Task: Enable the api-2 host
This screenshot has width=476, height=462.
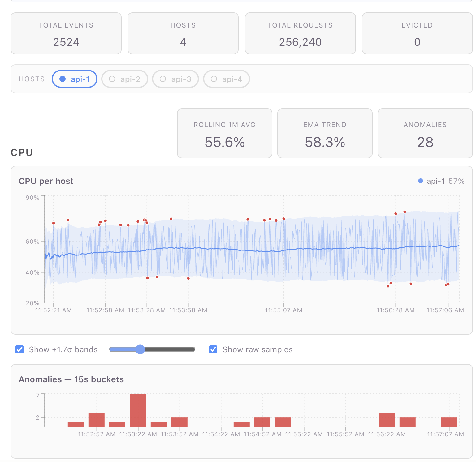Action: click(x=124, y=79)
